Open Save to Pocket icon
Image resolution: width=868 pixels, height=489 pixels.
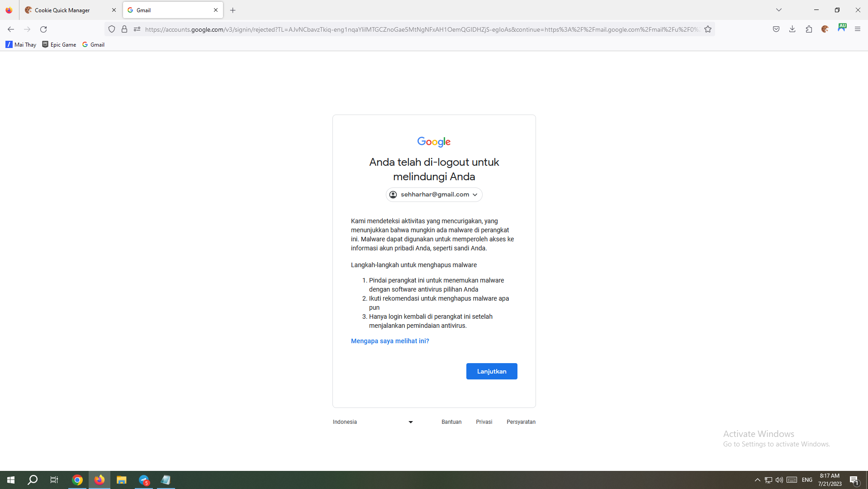pos(776,29)
